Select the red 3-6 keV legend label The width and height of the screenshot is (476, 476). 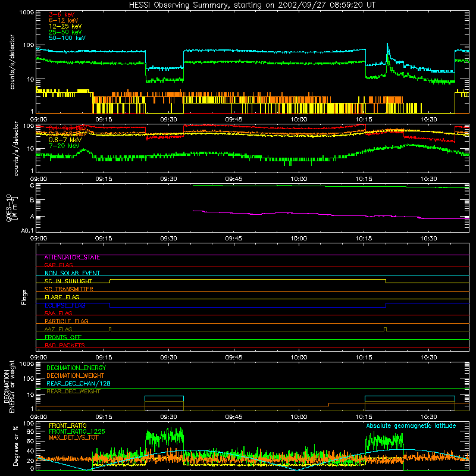(x=62, y=14)
